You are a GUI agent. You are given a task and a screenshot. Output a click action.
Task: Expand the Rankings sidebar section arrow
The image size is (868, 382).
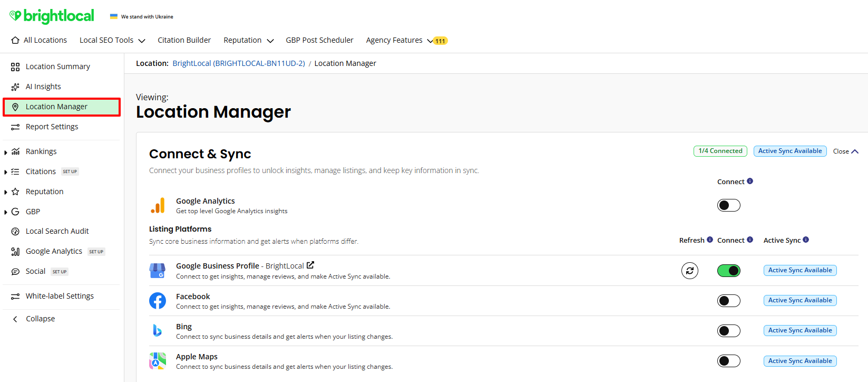point(6,152)
